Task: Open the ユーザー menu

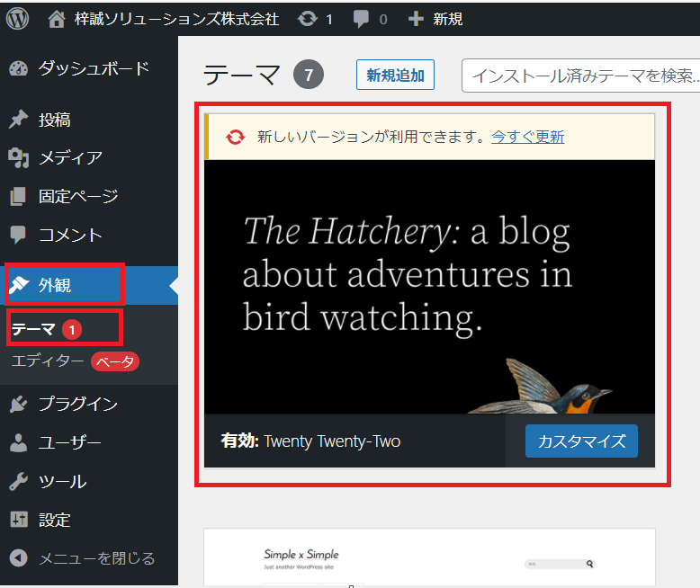Action: (69, 443)
